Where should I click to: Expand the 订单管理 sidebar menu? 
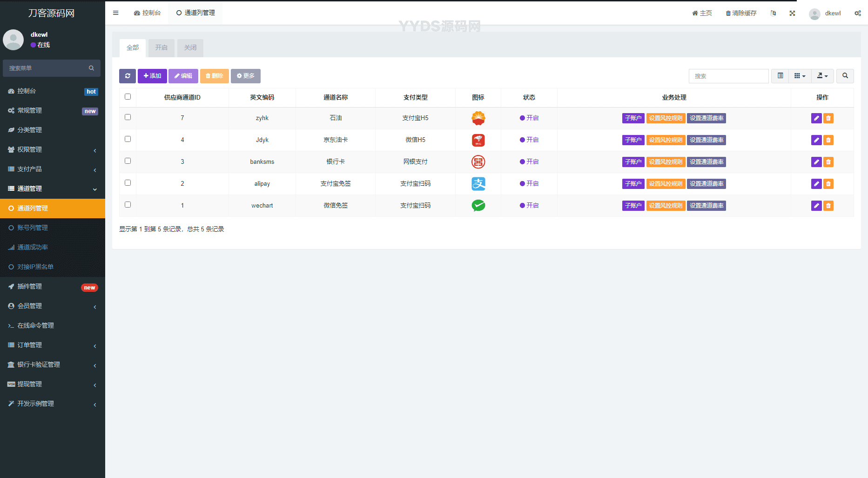(53, 345)
